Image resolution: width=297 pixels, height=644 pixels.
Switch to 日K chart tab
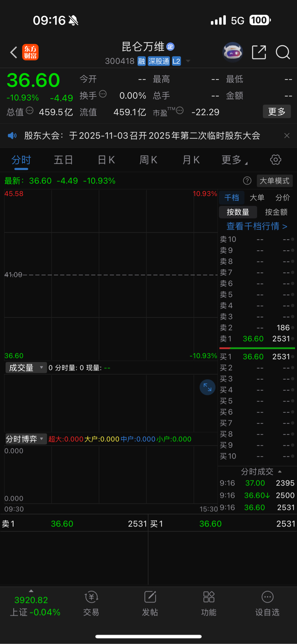pyautogui.click(x=106, y=160)
